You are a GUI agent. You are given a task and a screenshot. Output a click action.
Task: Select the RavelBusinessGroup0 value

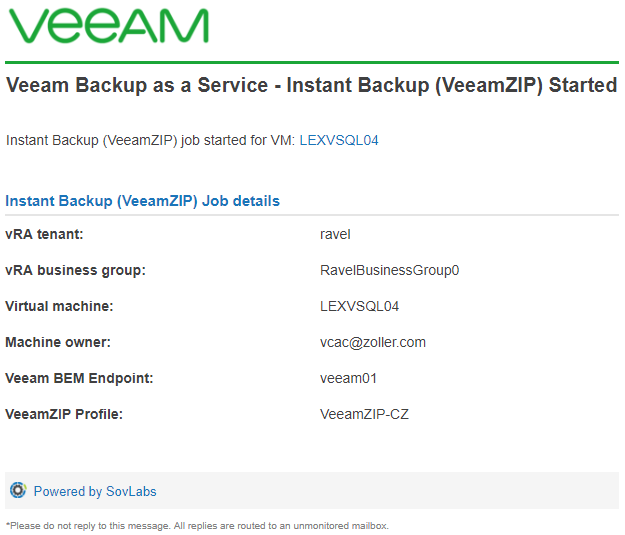(x=389, y=270)
